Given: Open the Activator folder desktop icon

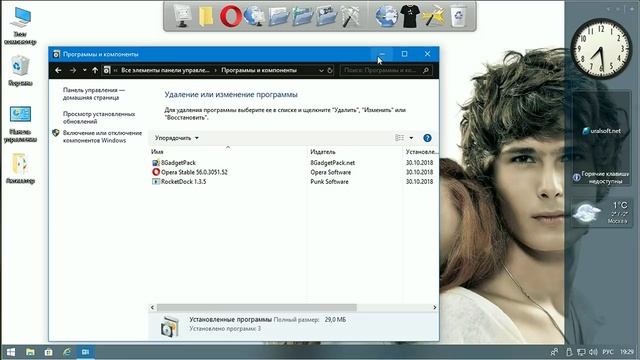Looking at the screenshot, I should point(20,168).
